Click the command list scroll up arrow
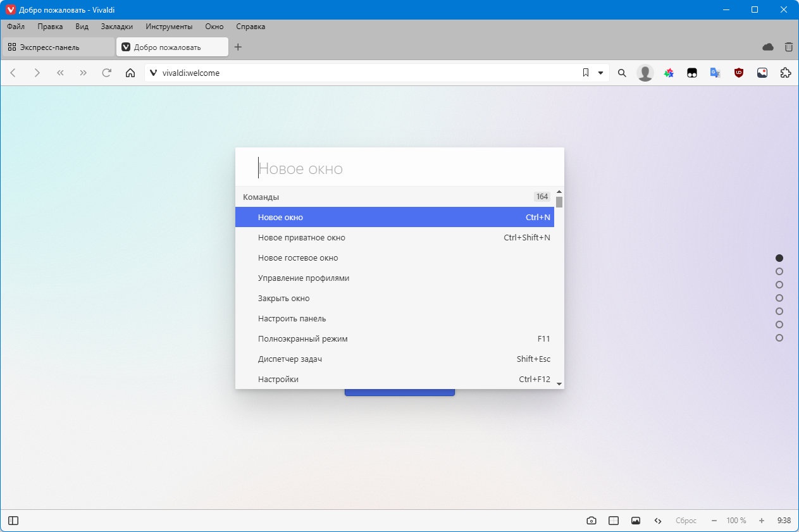 [x=559, y=191]
